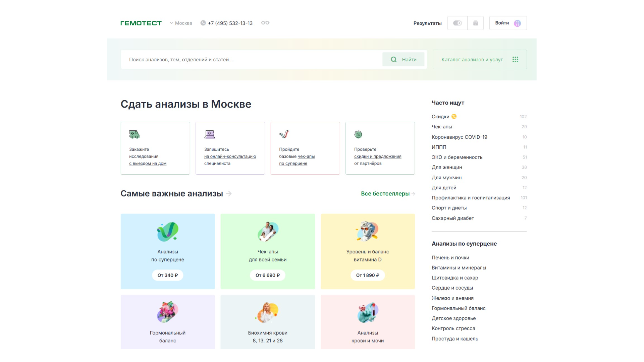Viewport: 644px width, 362px height.
Task: Click the glasses accessibility icon
Action: point(265,23)
